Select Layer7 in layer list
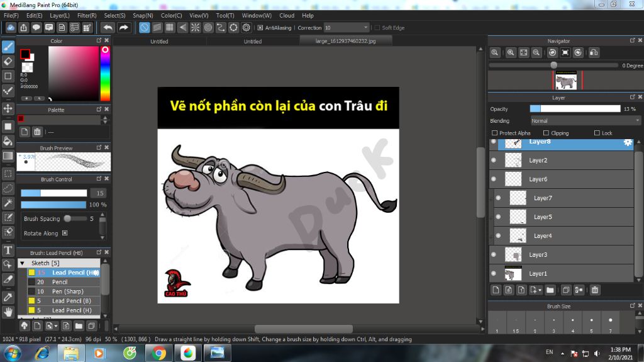The height and width of the screenshot is (362, 644). pyautogui.click(x=564, y=198)
